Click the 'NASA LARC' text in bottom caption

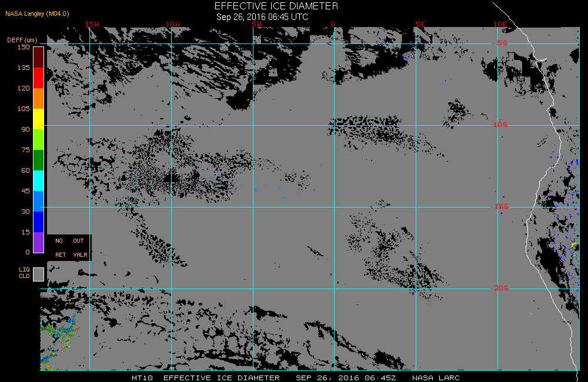click(436, 378)
